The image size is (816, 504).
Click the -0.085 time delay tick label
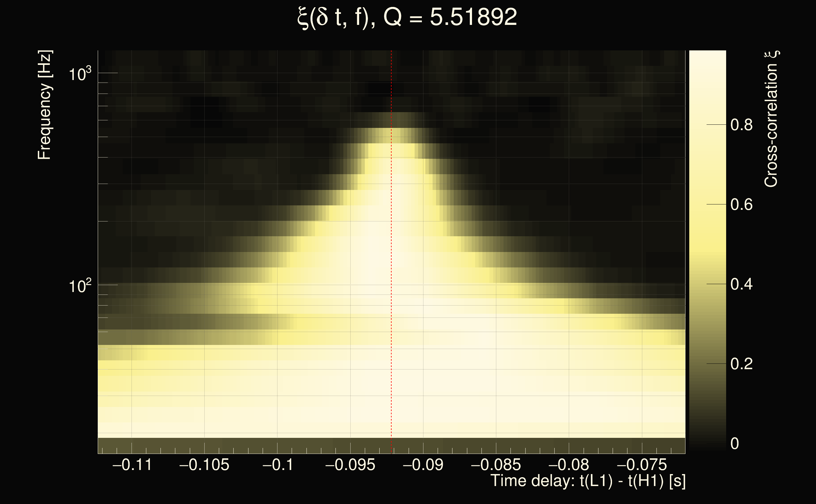click(495, 465)
